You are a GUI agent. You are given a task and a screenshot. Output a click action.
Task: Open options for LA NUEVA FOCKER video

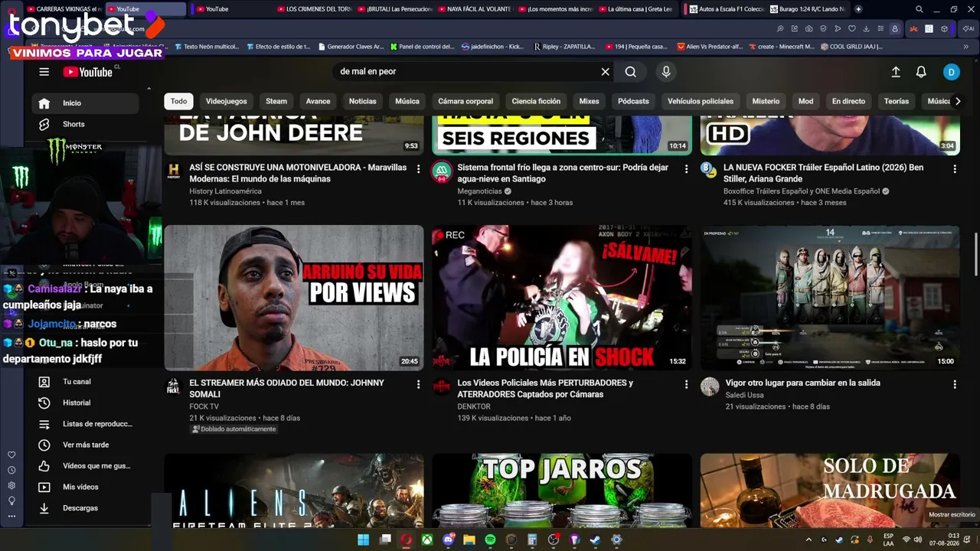pyautogui.click(x=954, y=168)
